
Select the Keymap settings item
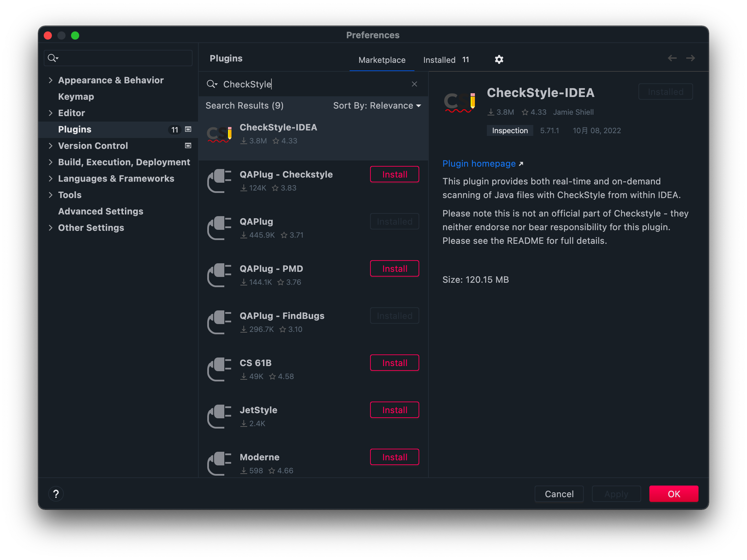click(76, 97)
